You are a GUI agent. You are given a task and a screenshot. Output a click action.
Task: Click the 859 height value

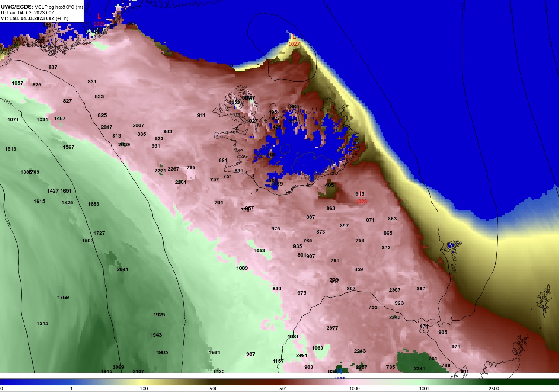point(359,269)
